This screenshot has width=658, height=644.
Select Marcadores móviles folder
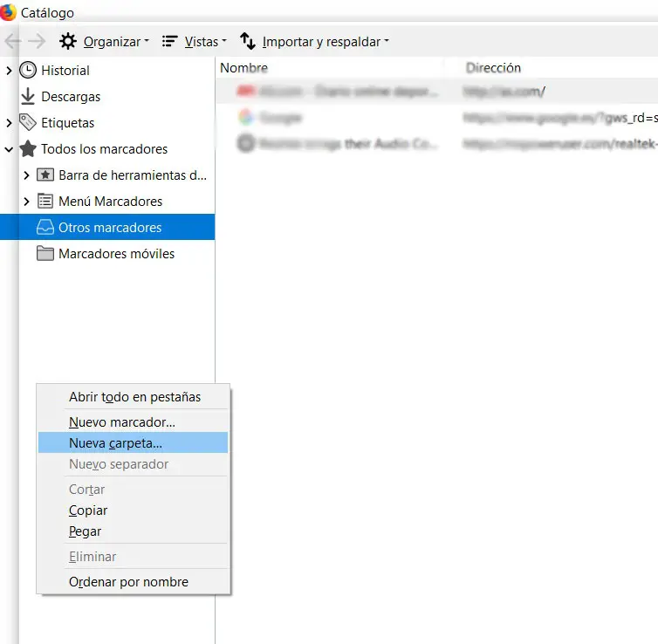click(x=117, y=254)
